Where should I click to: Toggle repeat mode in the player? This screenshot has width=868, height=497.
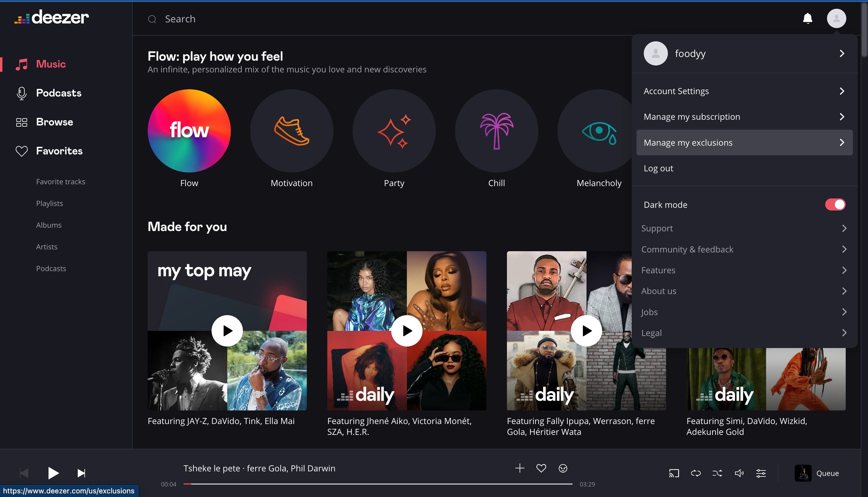click(x=696, y=473)
